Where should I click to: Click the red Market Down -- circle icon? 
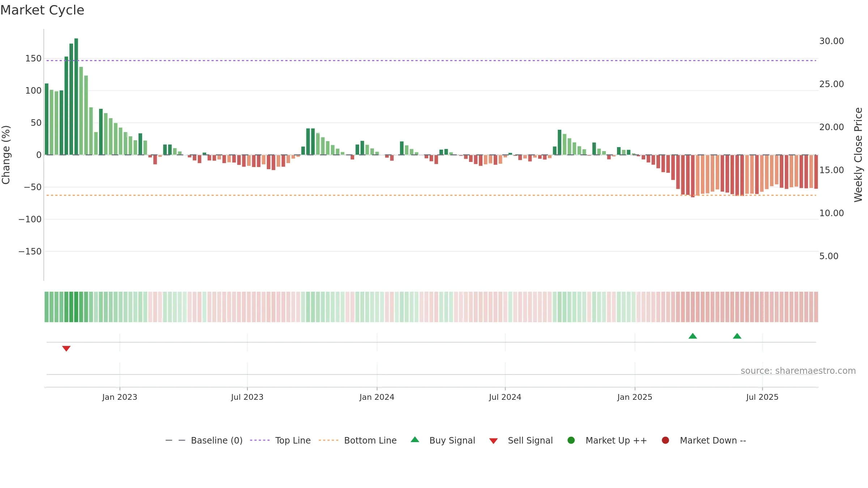coord(665,440)
